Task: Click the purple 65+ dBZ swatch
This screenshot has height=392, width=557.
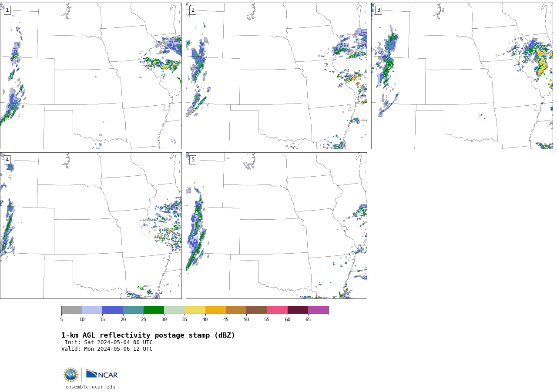Action: coord(318,310)
